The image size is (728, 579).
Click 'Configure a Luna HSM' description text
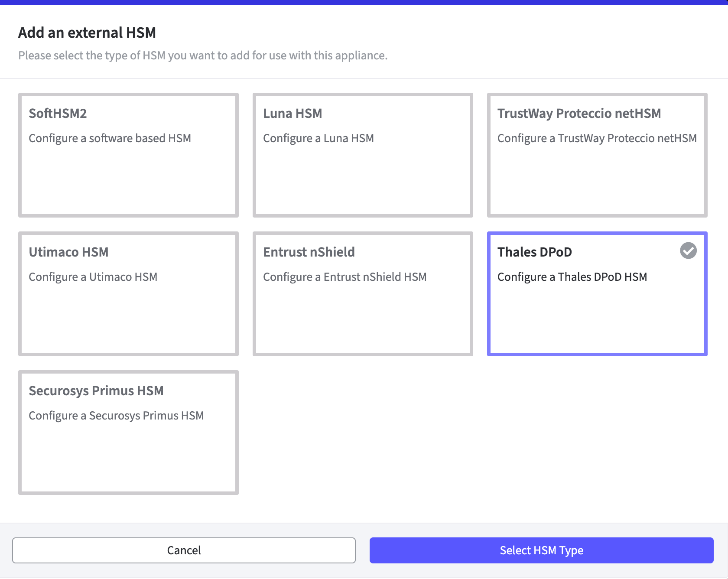coord(318,138)
